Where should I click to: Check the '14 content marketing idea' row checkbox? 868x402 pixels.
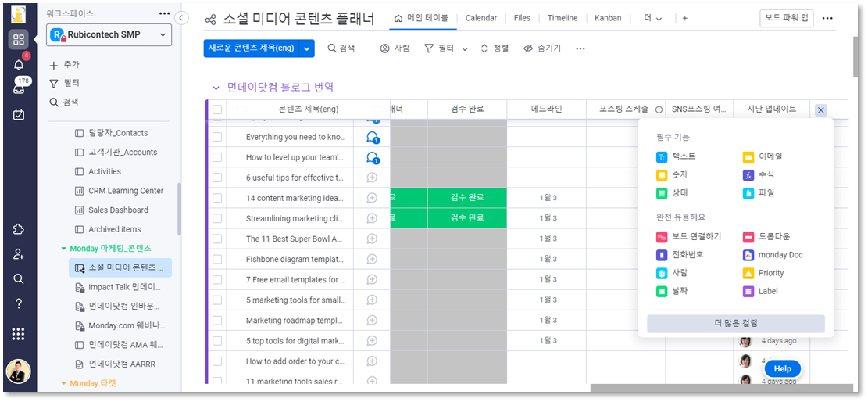pyautogui.click(x=217, y=198)
